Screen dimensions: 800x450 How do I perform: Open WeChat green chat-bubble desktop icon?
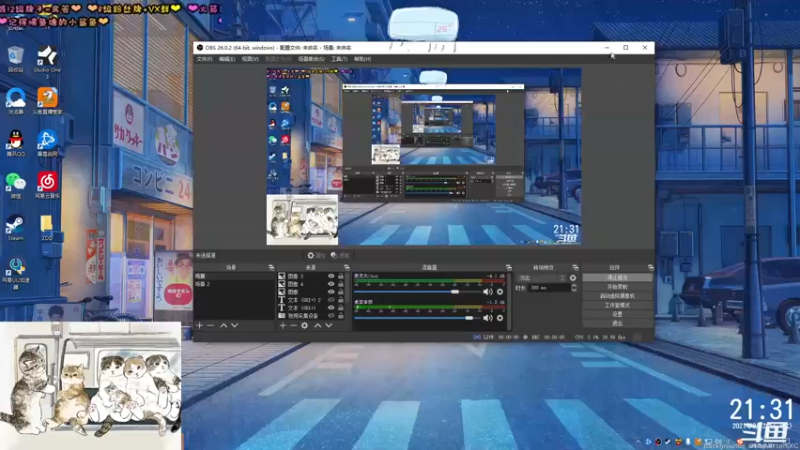[16, 185]
